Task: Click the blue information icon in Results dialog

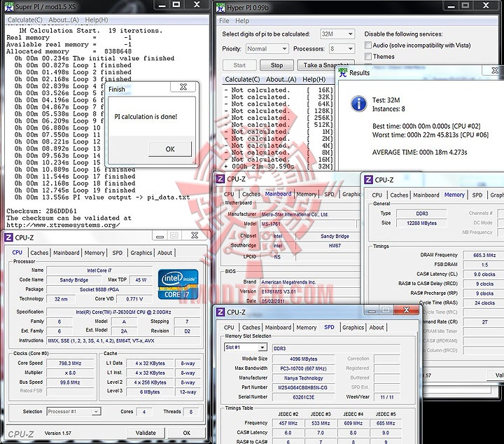Action: click(x=358, y=104)
